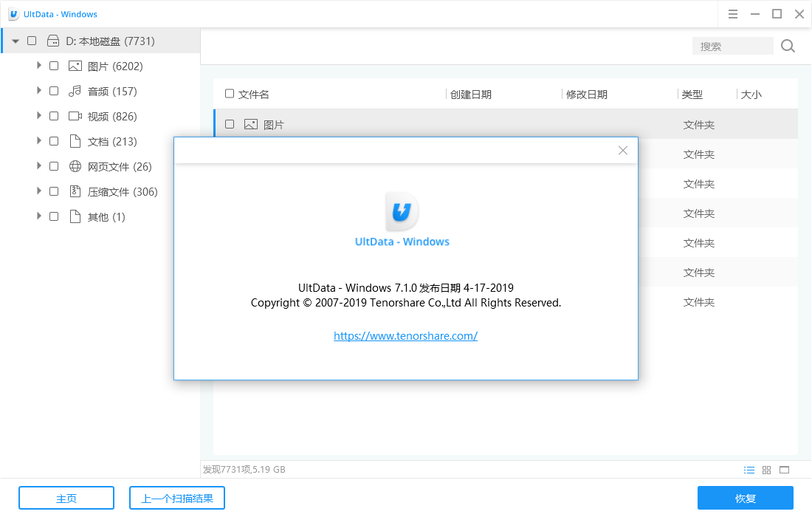
Task: Switch to list view icon
Action: pos(749,470)
